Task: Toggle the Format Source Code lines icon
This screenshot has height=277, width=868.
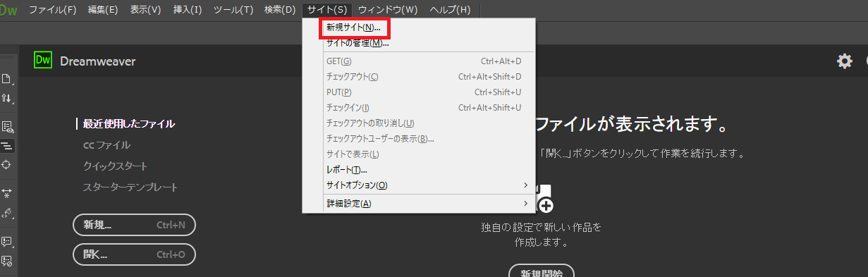Action: tap(7, 146)
